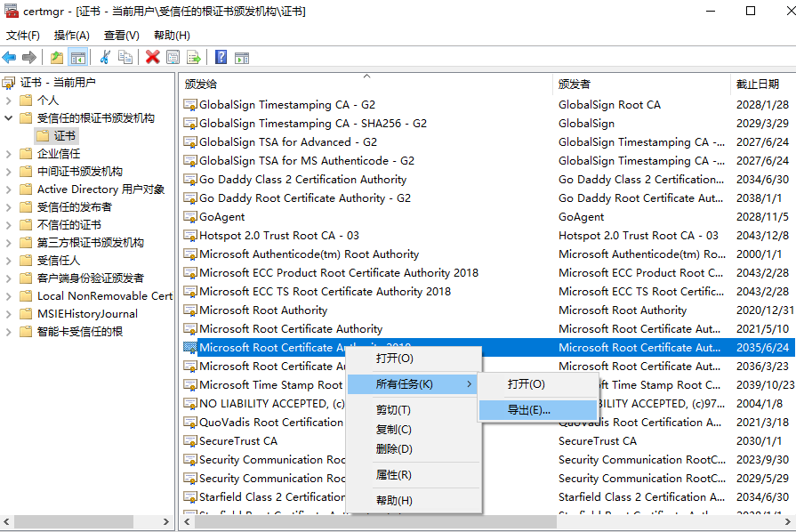Choose 剪切(T) in the context menu
Viewport: 796px width, 532px height.
click(x=414, y=410)
